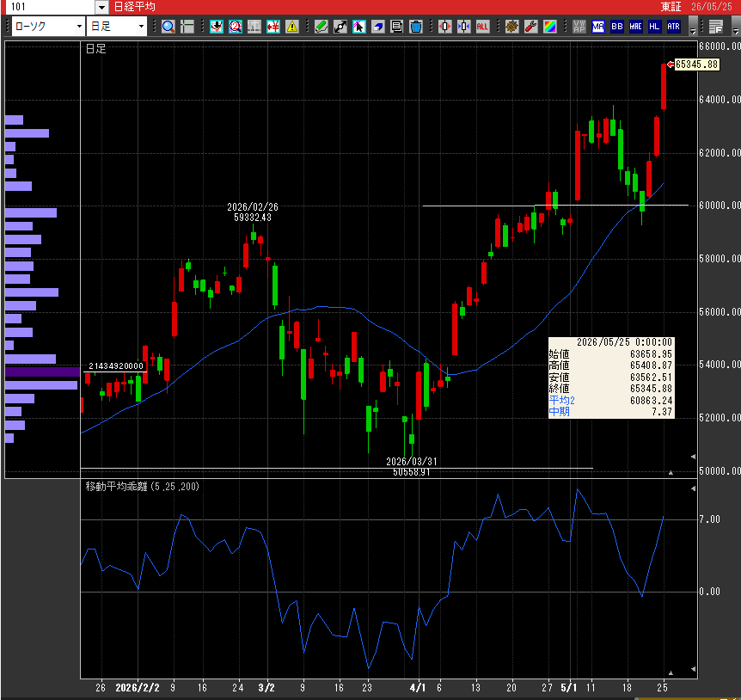Click the 日経平均 title text

(135, 7)
